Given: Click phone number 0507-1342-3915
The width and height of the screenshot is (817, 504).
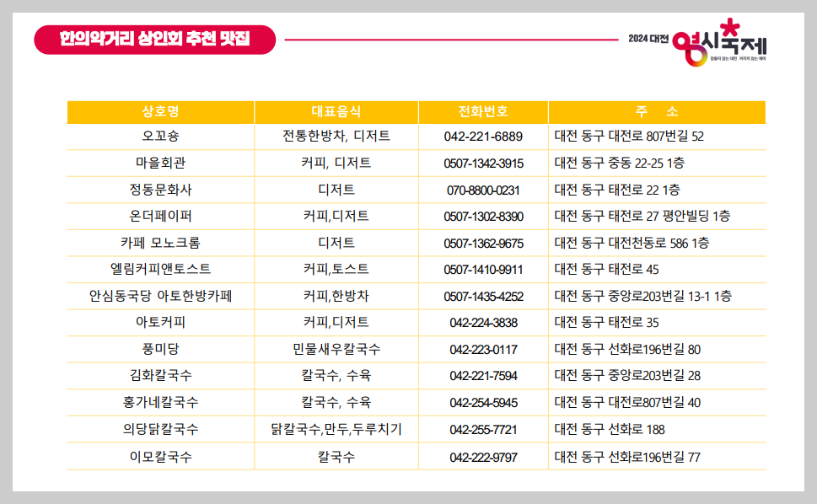Looking at the screenshot, I should 483,164.
